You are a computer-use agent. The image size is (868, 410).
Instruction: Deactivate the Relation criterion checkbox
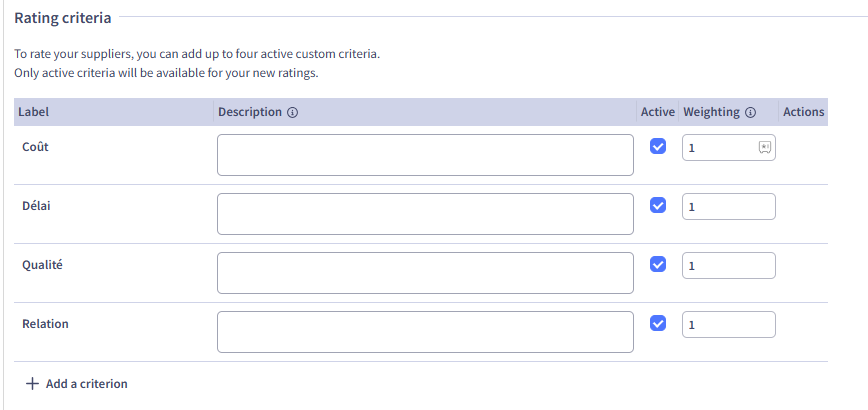coord(658,324)
